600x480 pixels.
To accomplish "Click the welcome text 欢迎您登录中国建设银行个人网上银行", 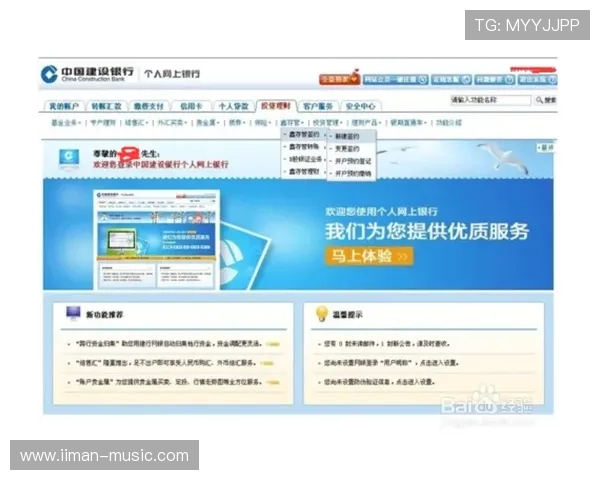I will 161,165.
